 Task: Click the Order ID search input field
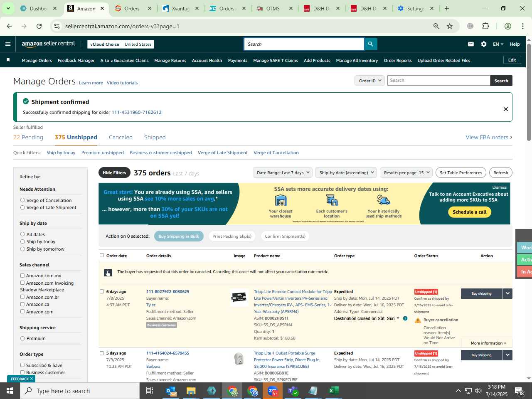click(x=438, y=81)
